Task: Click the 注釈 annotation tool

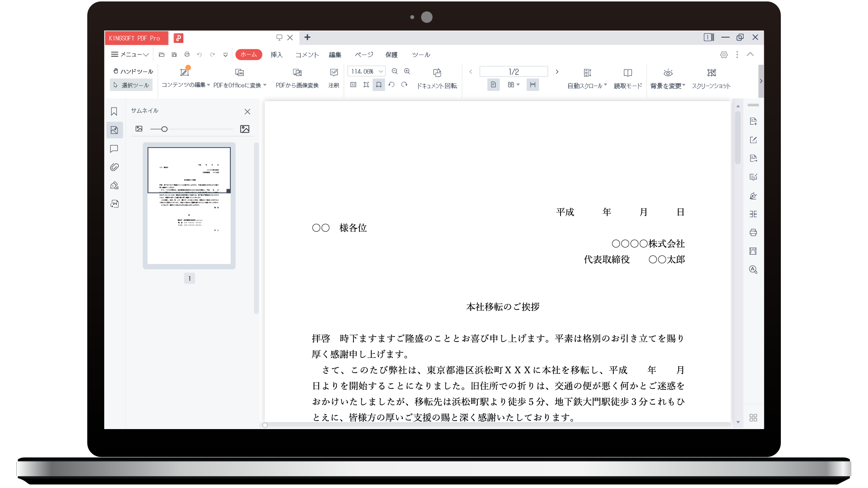Action: tap(334, 78)
